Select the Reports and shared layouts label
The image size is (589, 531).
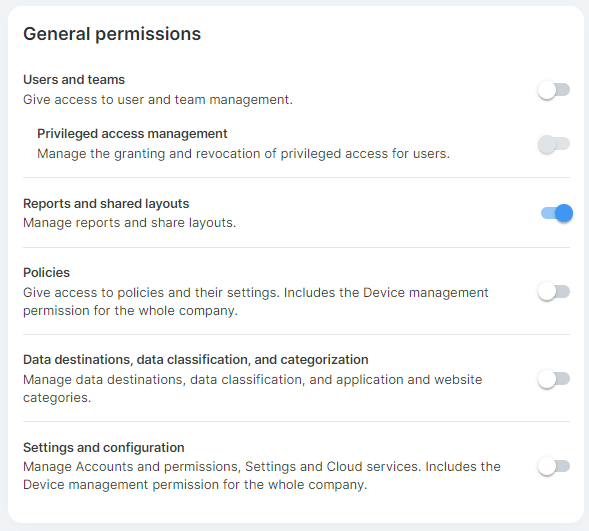(x=106, y=204)
